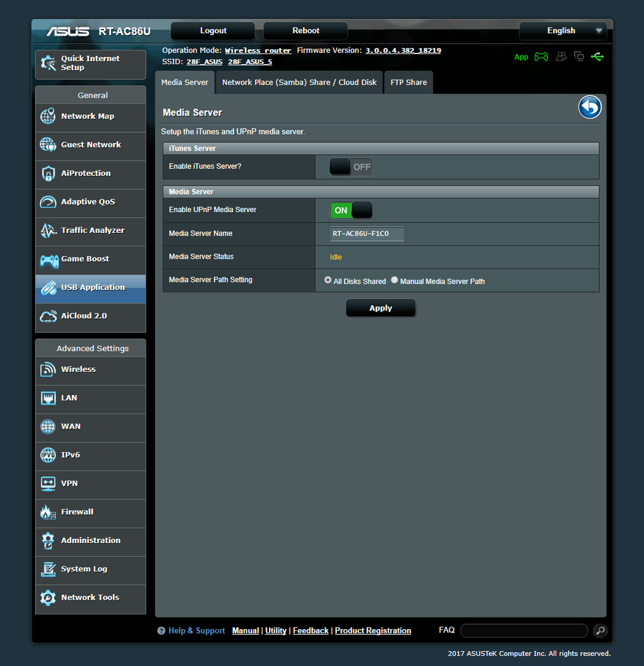Click the green gamepad status icon
The height and width of the screenshot is (666, 644).
[541, 57]
